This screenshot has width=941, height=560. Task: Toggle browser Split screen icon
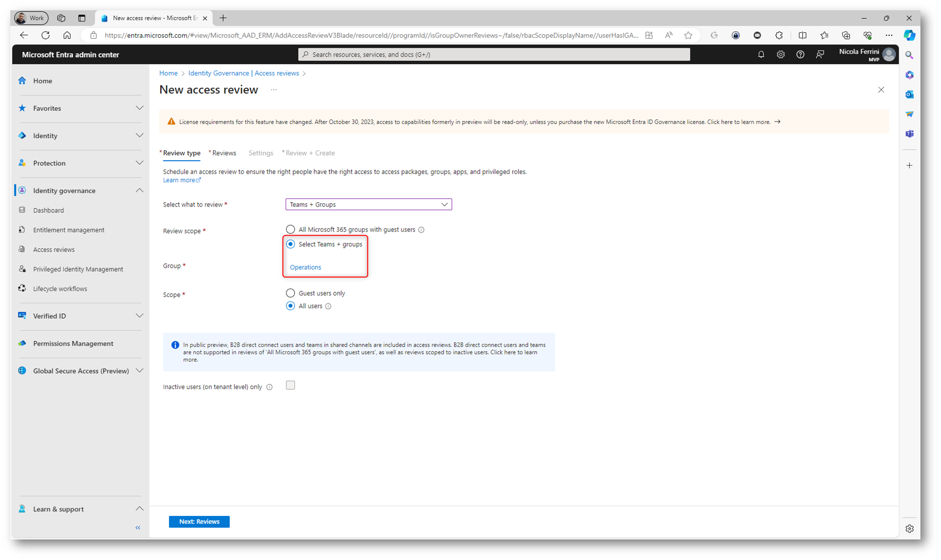pyautogui.click(x=802, y=35)
